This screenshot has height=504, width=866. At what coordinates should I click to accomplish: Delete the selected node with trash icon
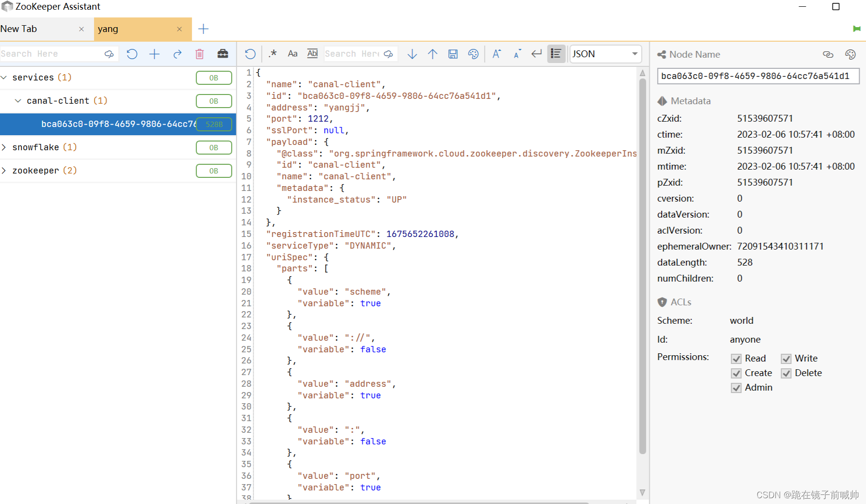(200, 54)
